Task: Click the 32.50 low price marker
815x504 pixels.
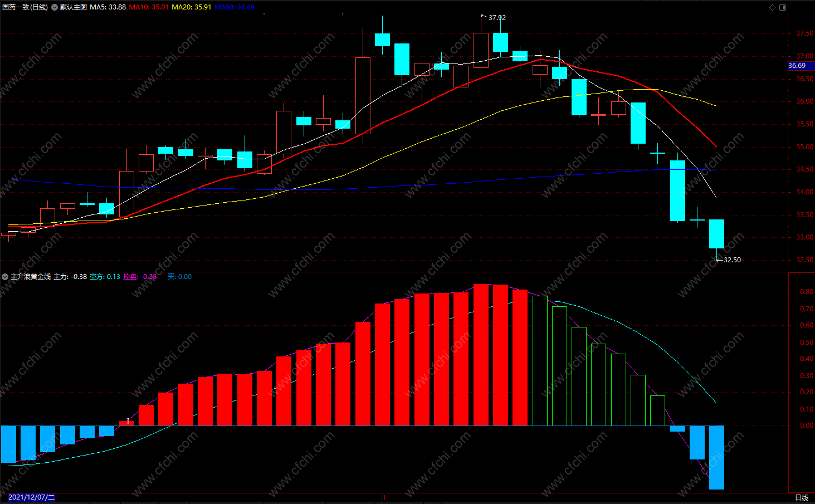Action: (732, 260)
